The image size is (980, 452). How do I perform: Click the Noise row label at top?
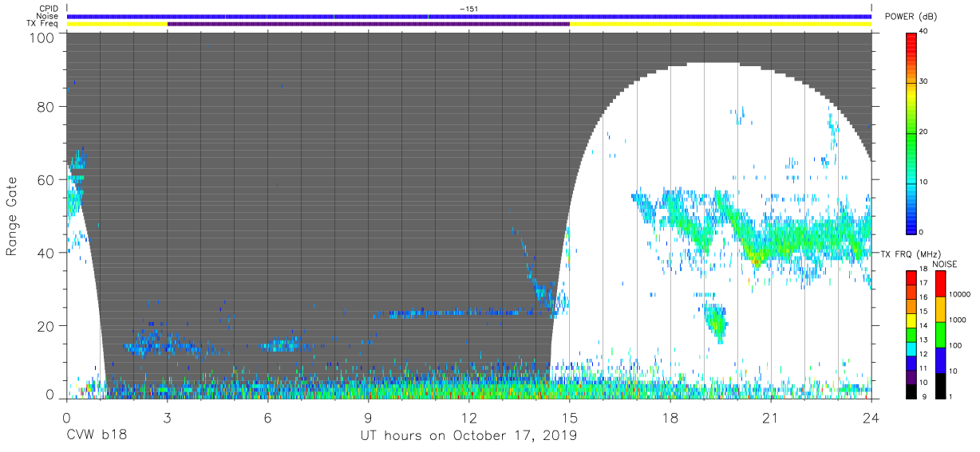tap(48, 16)
